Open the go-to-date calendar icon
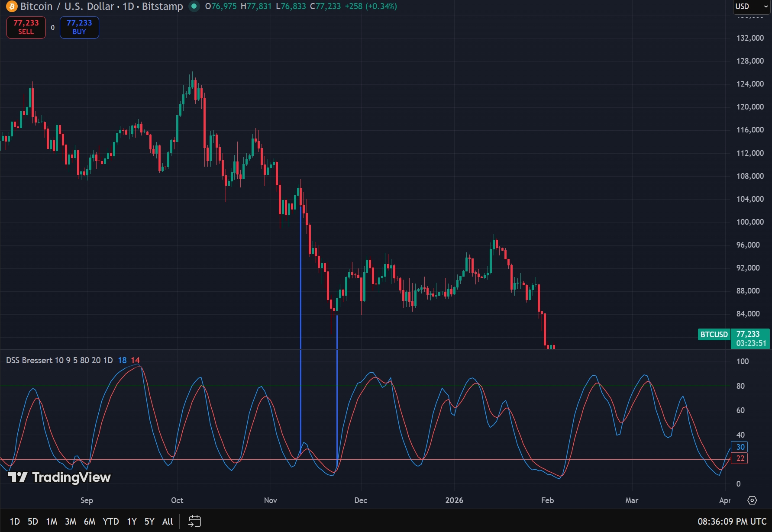The image size is (772, 532). point(194,521)
